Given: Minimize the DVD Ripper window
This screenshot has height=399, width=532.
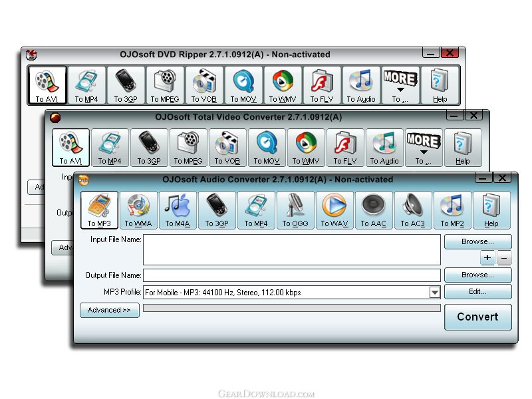Looking at the screenshot, I should (x=431, y=53).
